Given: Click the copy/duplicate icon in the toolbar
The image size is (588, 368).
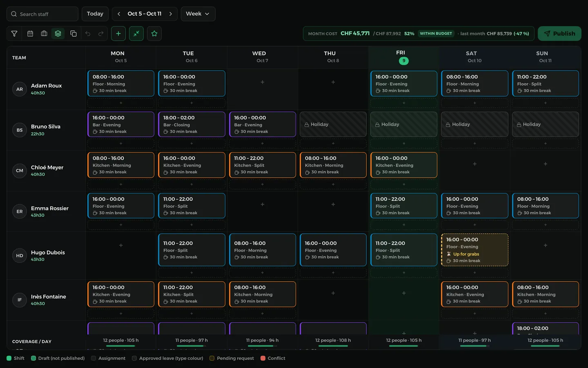Looking at the screenshot, I should click(x=73, y=34).
